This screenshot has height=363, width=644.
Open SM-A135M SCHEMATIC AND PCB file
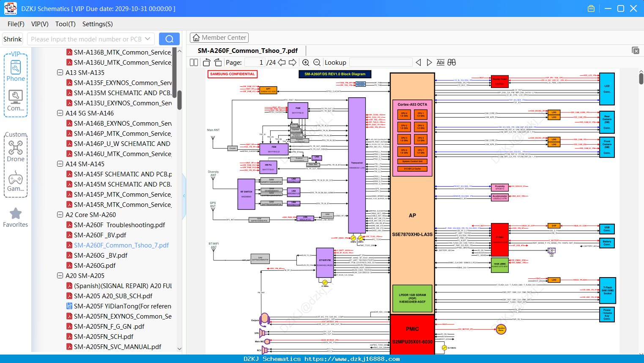[123, 93]
